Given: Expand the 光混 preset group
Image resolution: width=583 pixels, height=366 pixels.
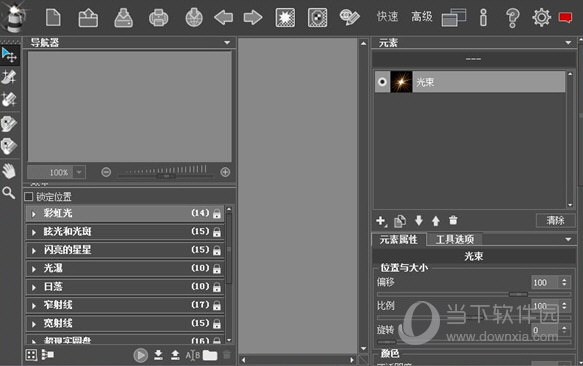Looking at the screenshot, I should 34,269.
